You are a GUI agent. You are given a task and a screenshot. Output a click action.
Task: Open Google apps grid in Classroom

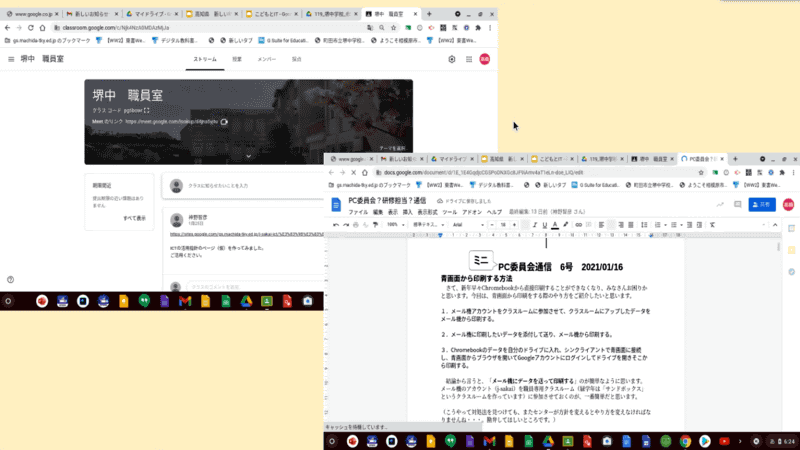[x=469, y=59]
